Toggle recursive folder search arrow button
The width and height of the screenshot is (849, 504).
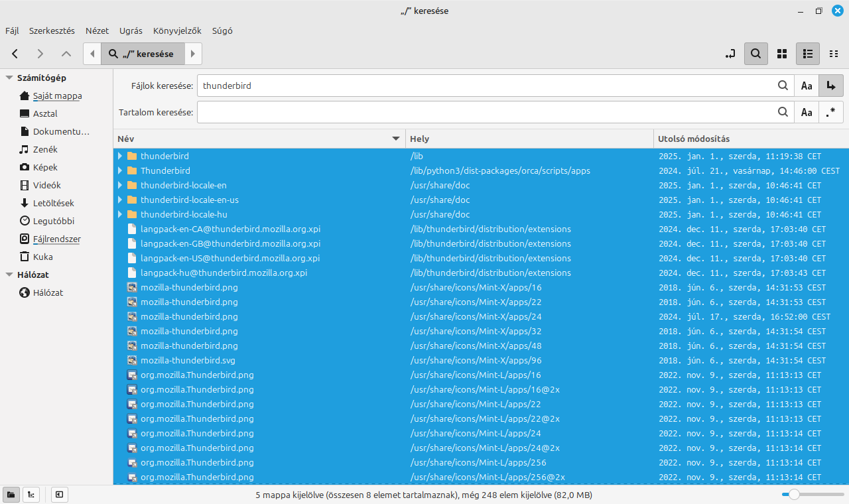click(x=831, y=86)
